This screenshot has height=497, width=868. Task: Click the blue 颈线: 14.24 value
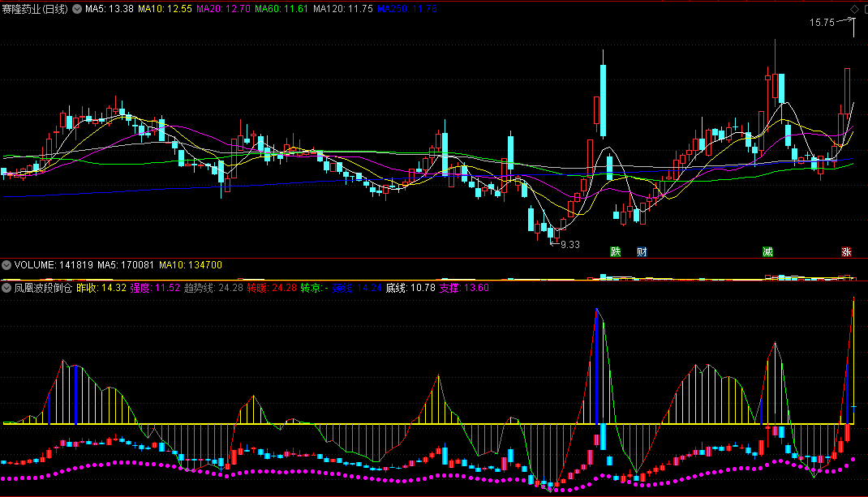(x=357, y=288)
